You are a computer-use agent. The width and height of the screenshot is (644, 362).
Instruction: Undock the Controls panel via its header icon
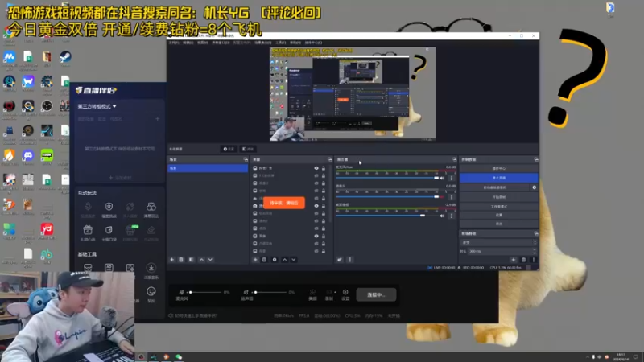pos(535,159)
